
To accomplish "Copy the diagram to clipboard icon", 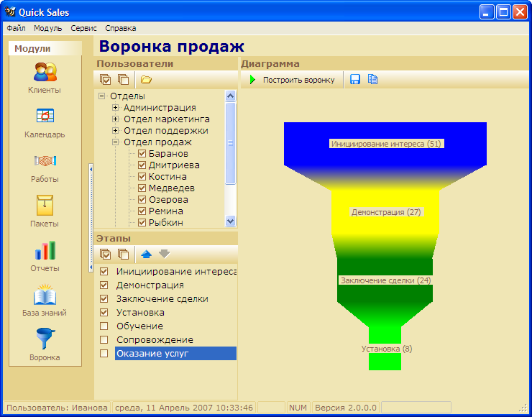I will [372, 80].
